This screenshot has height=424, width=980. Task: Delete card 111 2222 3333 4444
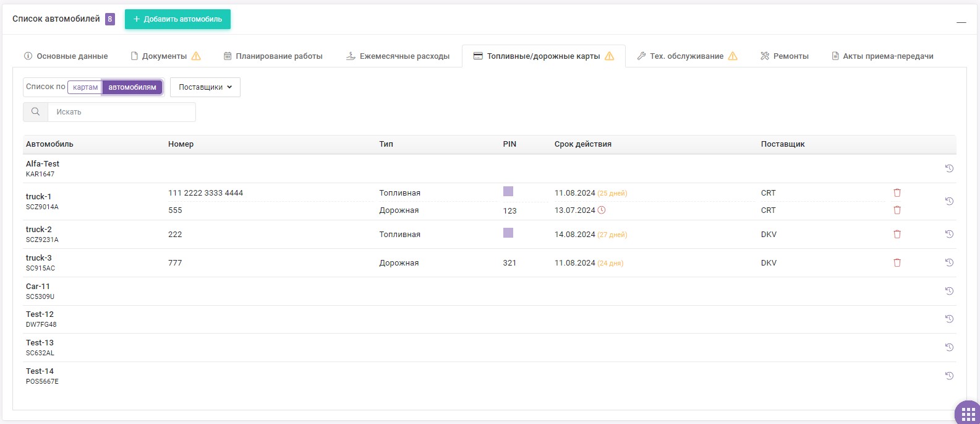click(897, 193)
